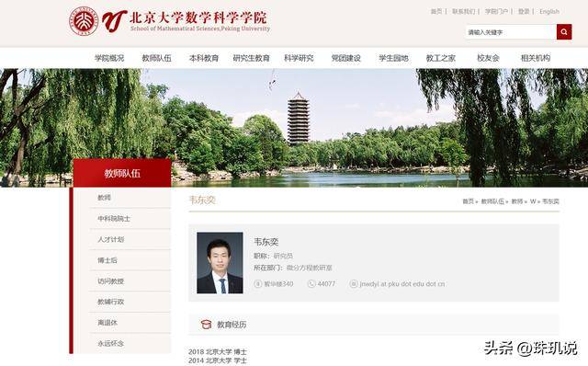This screenshot has height=366, width=588.
Task: Click the red search magnifier button
Action: 564,32
